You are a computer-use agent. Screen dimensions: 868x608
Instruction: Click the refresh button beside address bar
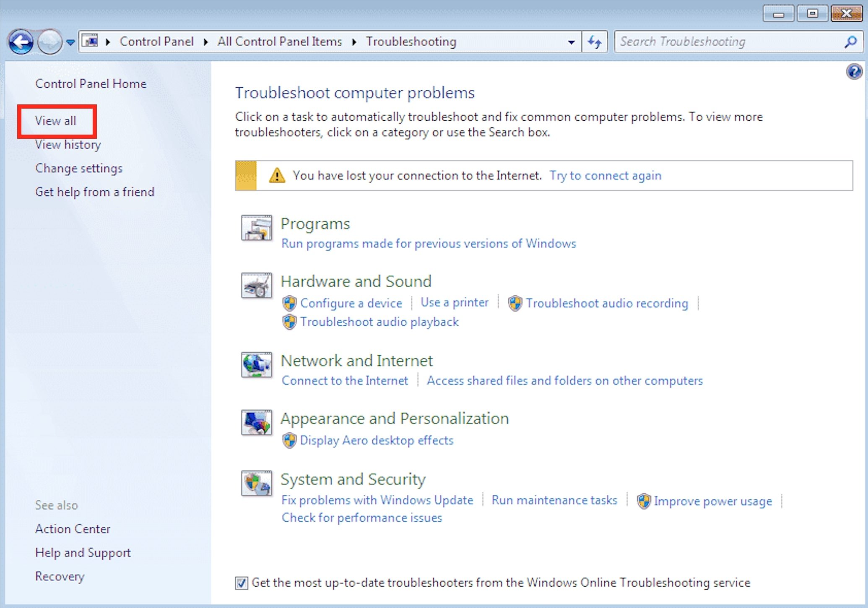tap(595, 42)
